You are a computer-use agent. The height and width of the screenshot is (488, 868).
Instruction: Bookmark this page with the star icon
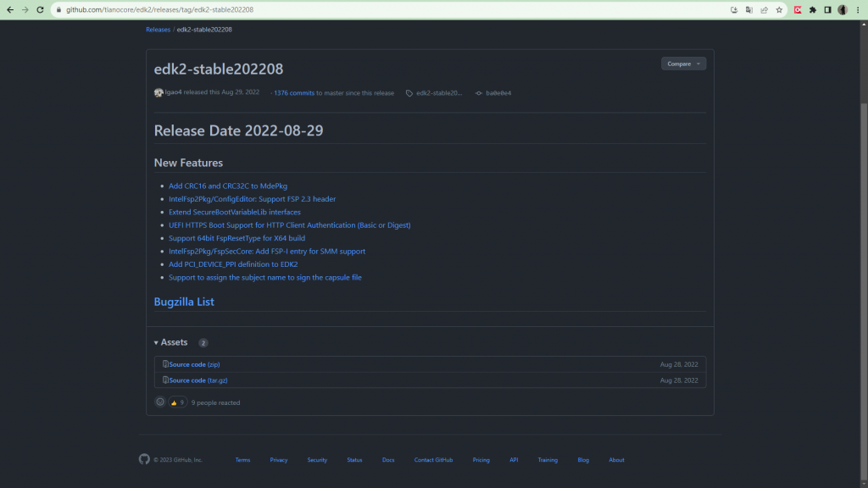pyautogui.click(x=779, y=9)
